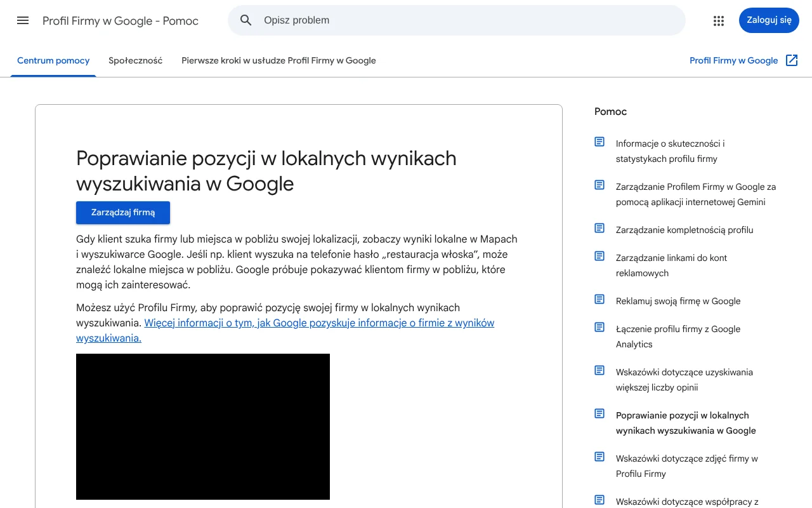
Task: Open the Profil Firmy w Google link
Action: pos(733,61)
